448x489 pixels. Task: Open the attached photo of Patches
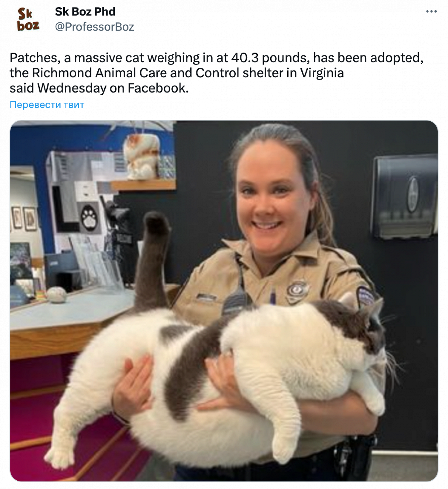[x=224, y=301]
